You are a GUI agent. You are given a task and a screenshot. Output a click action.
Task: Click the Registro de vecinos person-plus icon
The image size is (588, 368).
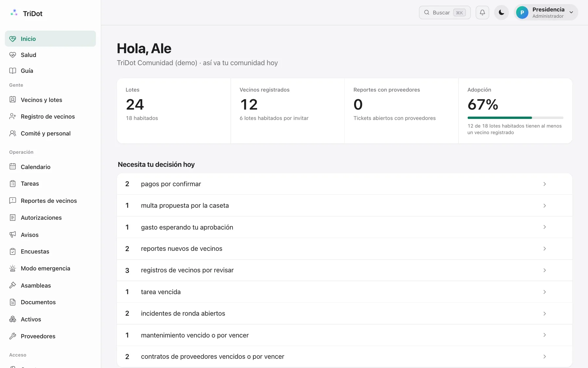[x=13, y=116]
